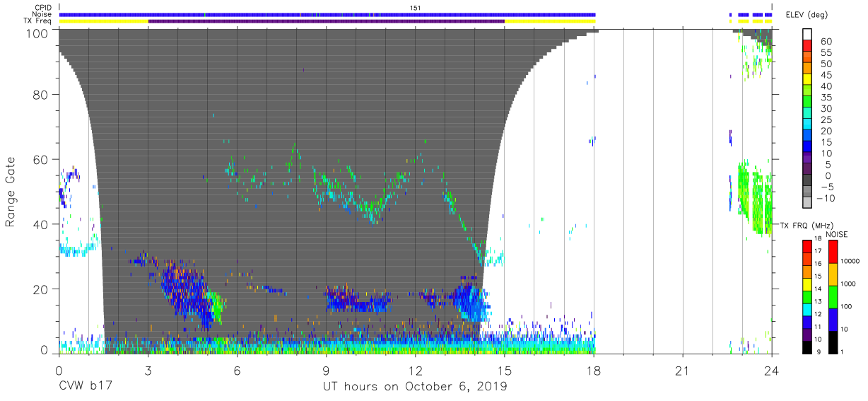This screenshot has width=868, height=401.
Task: Click the CPID value '151' above the plot
Action: coord(416,7)
